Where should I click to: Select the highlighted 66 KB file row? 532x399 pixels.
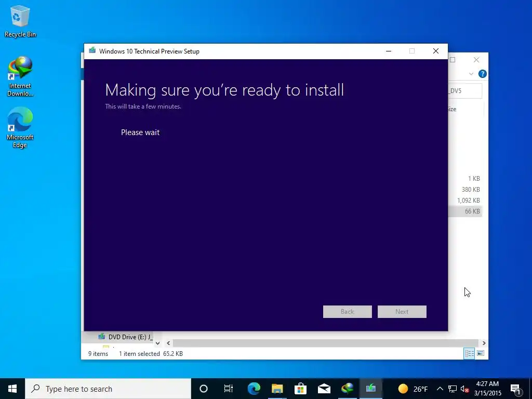click(x=465, y=211)
